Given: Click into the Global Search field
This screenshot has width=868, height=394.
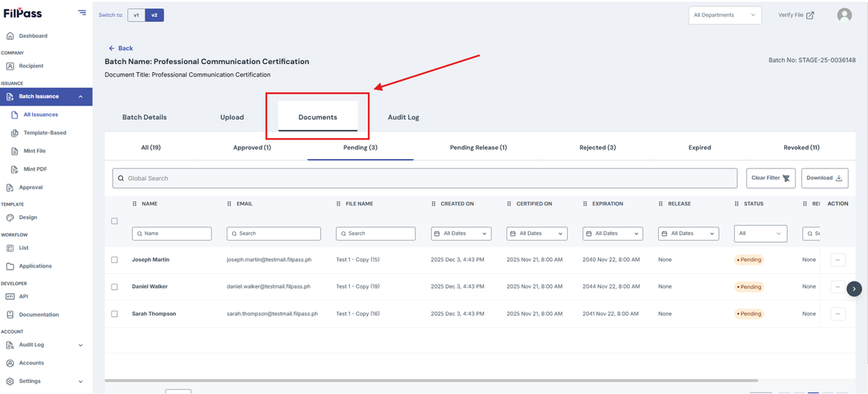Looking at the screenshot, I should tap(427, 178).
